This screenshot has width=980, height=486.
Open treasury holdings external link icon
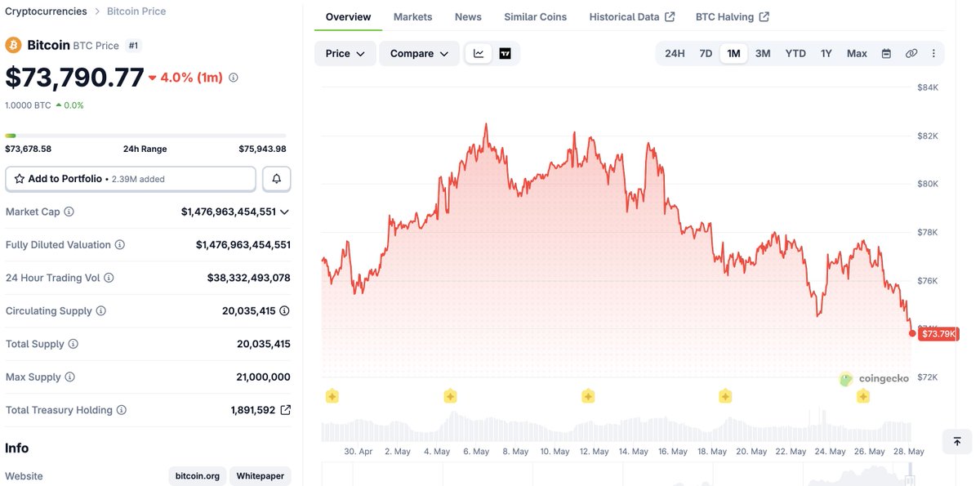tap(285, 410)
